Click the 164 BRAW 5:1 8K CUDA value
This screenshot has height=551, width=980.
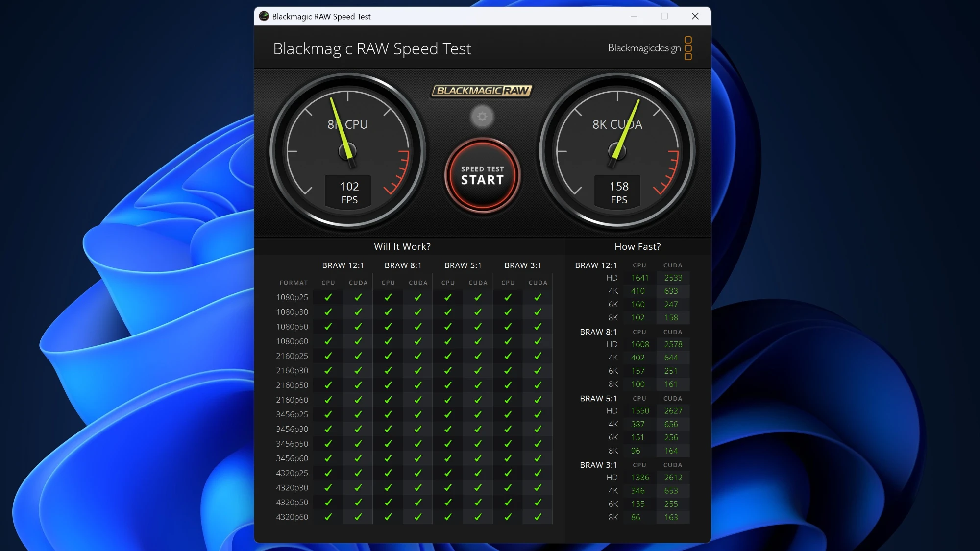point(671,451)
